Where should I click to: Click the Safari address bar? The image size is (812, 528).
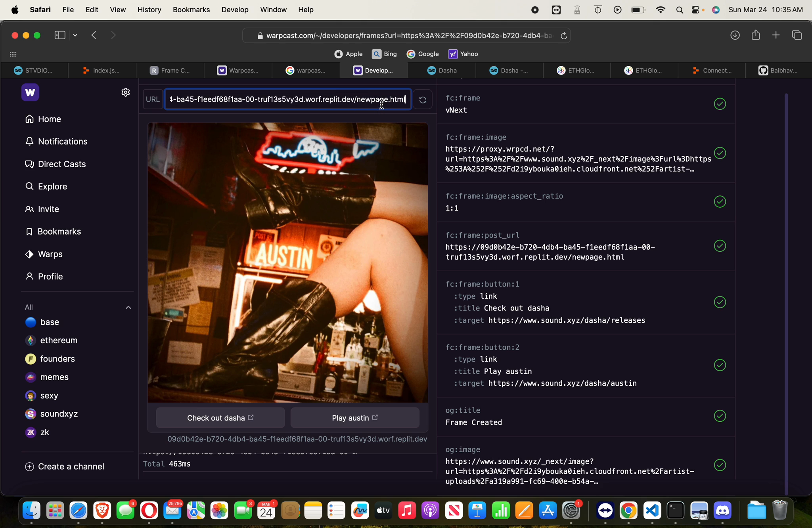coord(406,36)
